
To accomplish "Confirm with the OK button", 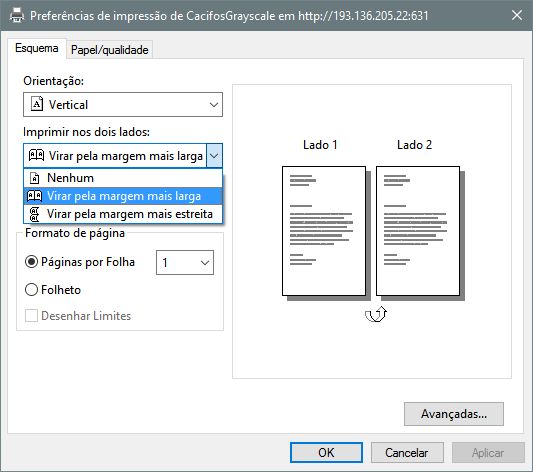I will point(326,453).
